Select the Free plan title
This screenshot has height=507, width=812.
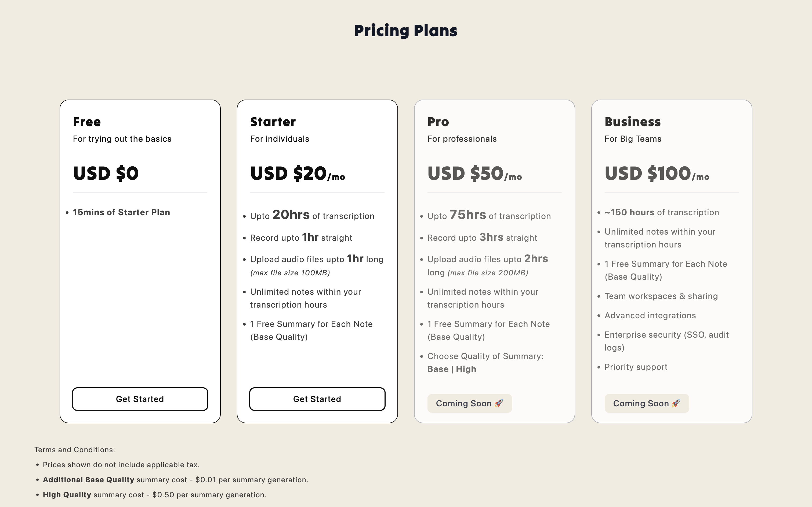(87, 122)
